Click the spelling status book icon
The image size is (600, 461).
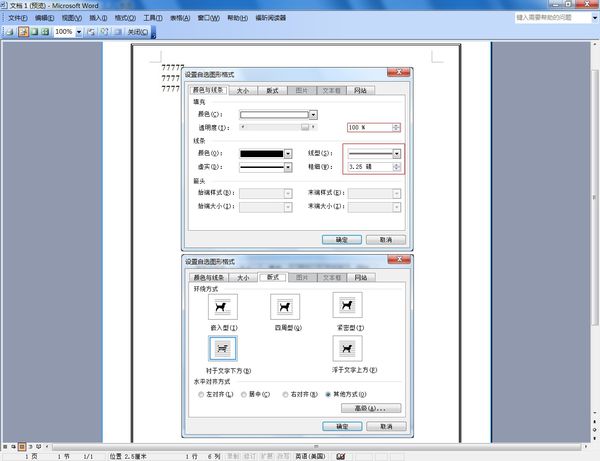point(341,456)
